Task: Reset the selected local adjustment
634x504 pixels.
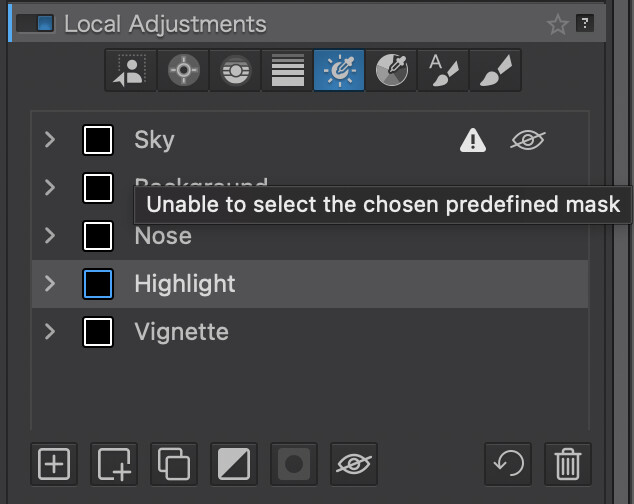Action: coord(509,464)
